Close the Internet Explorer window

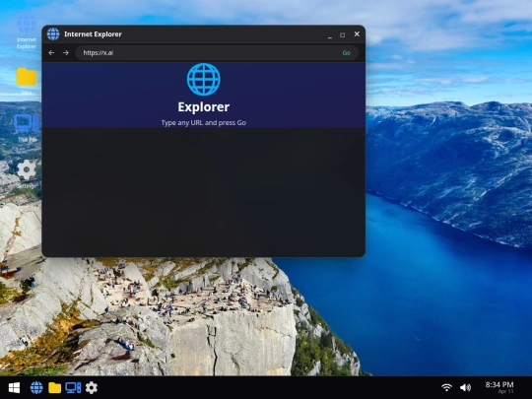(357, 33)
